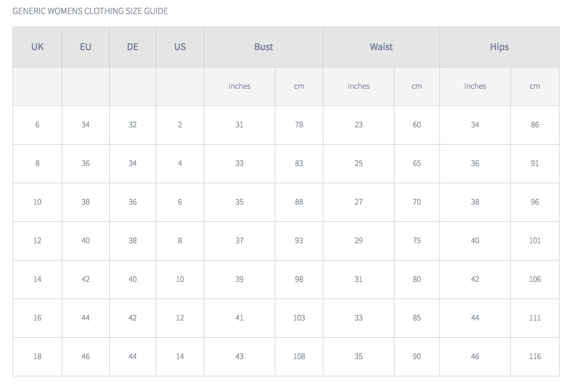This screenshot has height=392, width=570.
Task: Click the 'inches' subheader under Waist
Action: point(359,86)
